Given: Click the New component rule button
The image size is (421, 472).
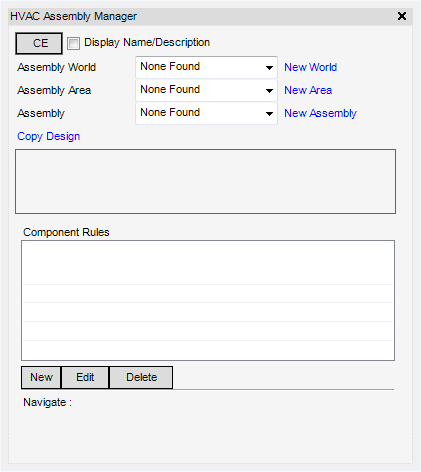Looking at the screenshot, I should (x=41, y=377).
